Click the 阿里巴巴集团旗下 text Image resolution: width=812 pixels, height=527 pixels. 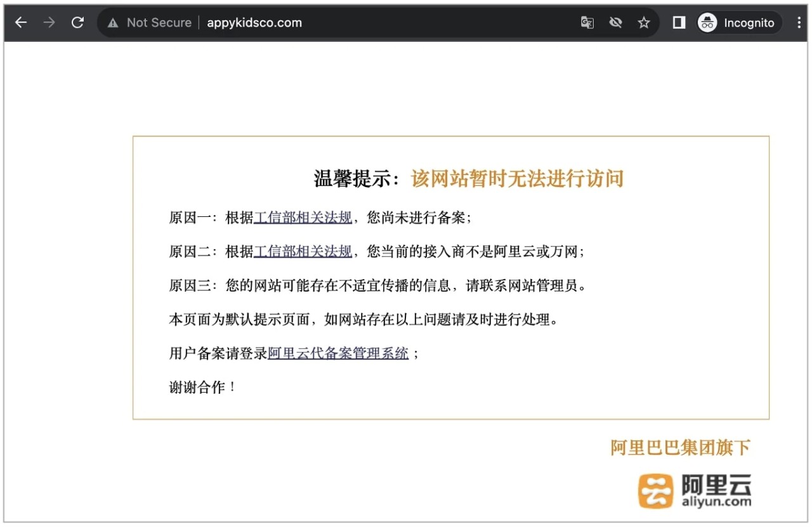(x=680, y=448)
